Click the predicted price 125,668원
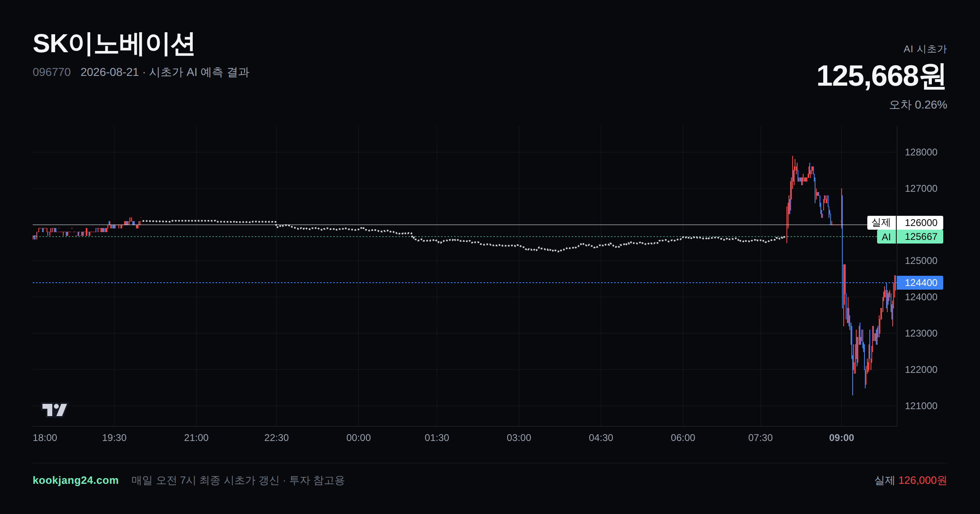980x514 pixels. 881,76
